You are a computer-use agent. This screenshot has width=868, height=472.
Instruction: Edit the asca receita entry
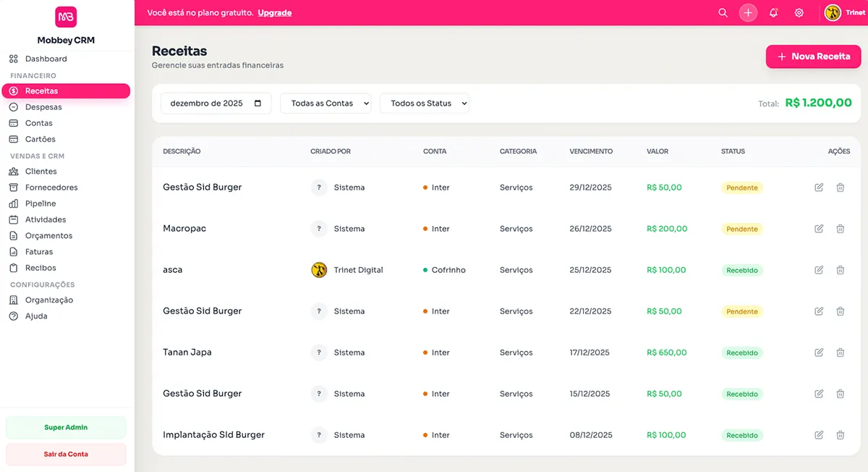(x=819, y=269)
